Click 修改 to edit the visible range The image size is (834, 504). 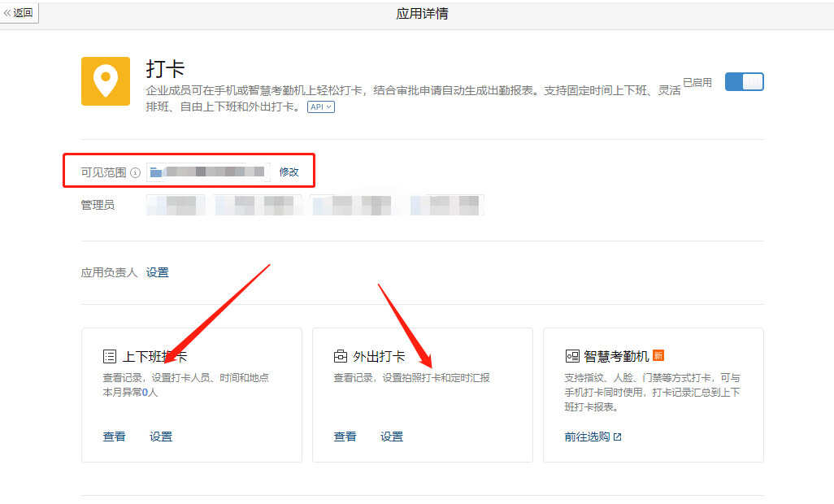click(x=289, y=172)
